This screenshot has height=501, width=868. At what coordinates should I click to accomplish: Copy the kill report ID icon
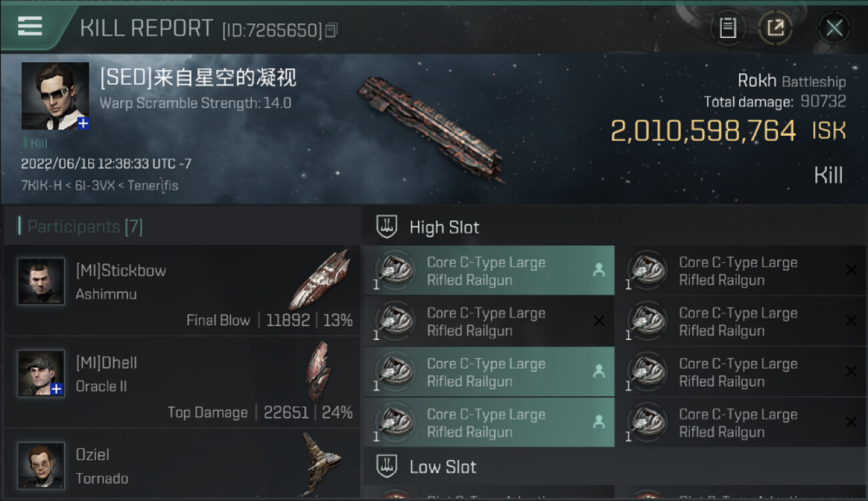pyautogui.click(x=332, y=30)
